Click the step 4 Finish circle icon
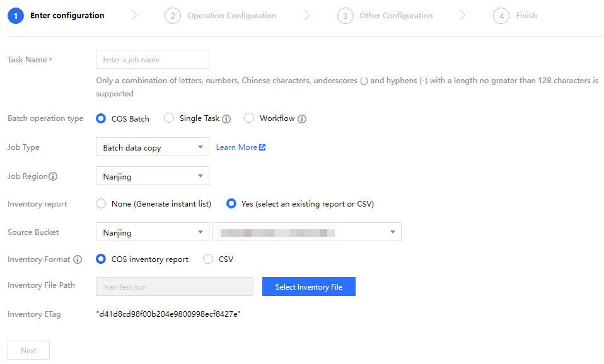The height and width of the screenshot is (364, 604). 501,16
